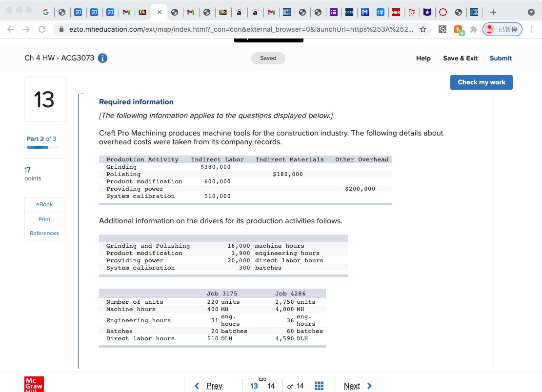Open the Chrome three-dot menu
This screenshot has height=392, width=542.
532,29
